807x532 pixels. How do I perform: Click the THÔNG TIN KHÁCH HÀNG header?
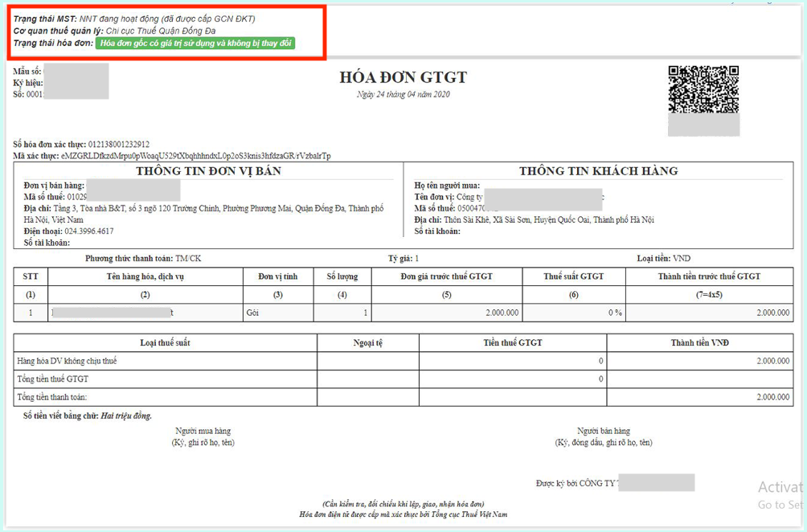(x=599, y=171)
